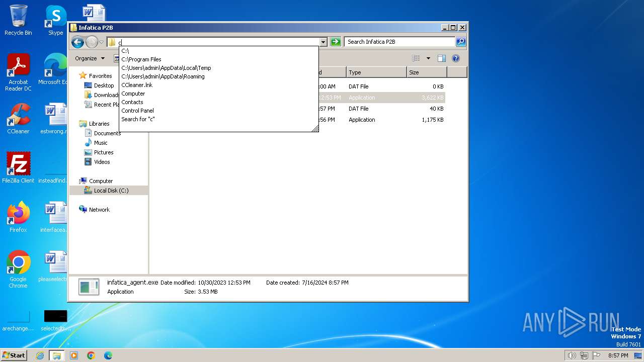Open Internet Explorer from taskbar
This screenshot has height=362, width=644.
point(40,355)
